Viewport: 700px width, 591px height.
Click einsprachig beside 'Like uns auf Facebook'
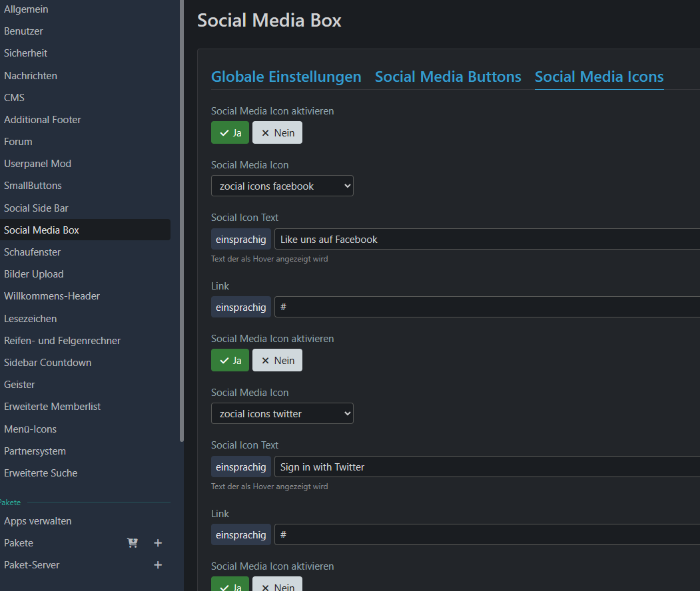[240, 240]
